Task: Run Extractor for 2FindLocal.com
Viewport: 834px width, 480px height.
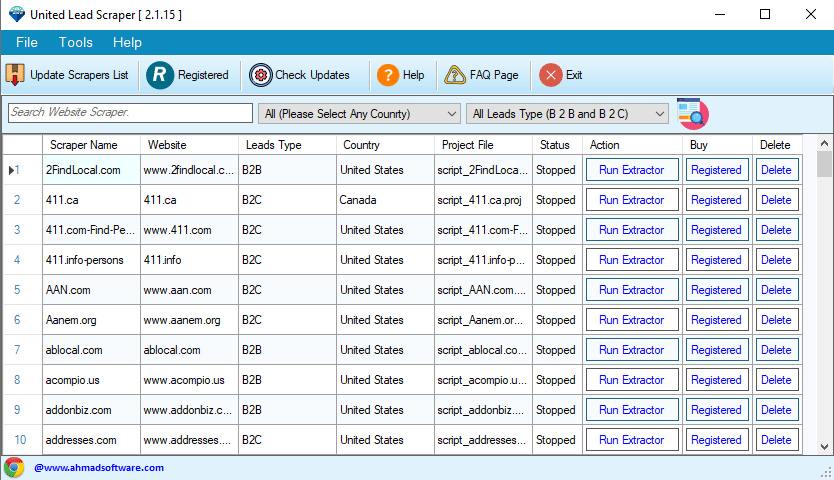Action: [x=632, y=170]
